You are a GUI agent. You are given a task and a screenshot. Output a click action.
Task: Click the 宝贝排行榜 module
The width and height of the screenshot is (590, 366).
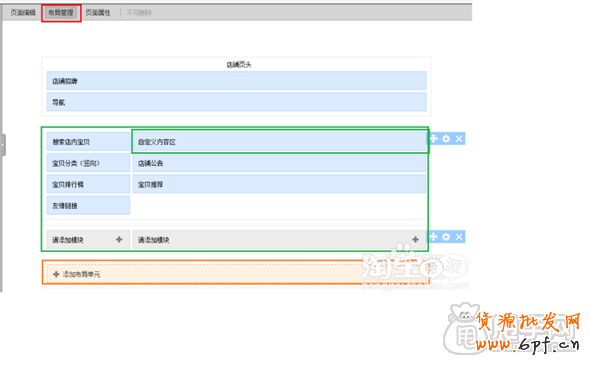(88, 184)
